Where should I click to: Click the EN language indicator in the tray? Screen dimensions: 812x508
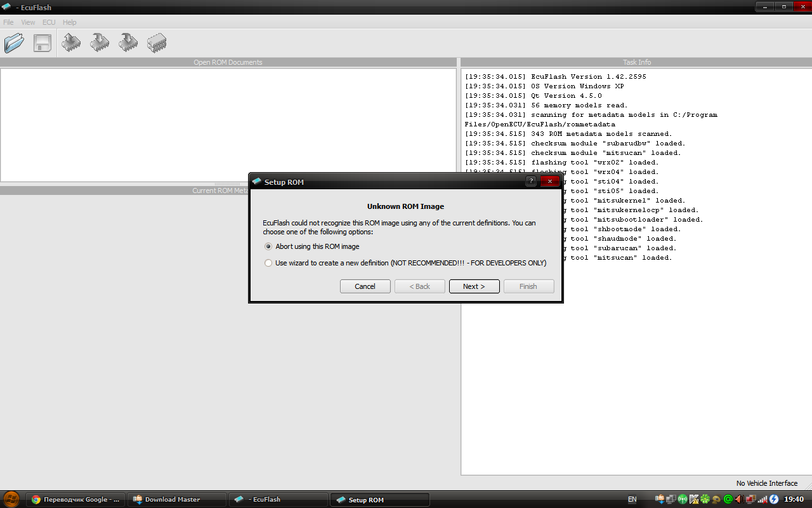632,500
